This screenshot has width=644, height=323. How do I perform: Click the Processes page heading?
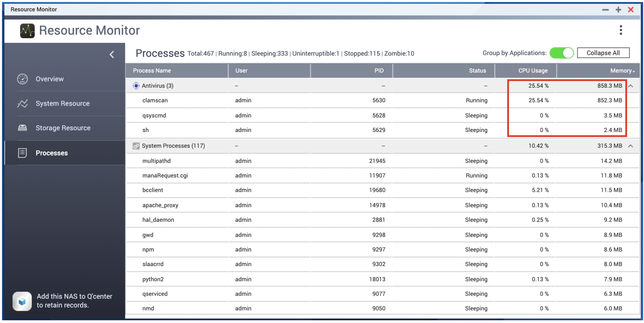click(160, 53)
